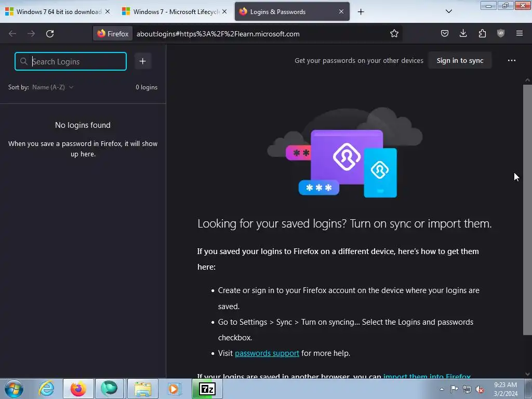Open the Windows Start menu orb
The width and height of the screenshot is (532, 399).
[14, 389]
